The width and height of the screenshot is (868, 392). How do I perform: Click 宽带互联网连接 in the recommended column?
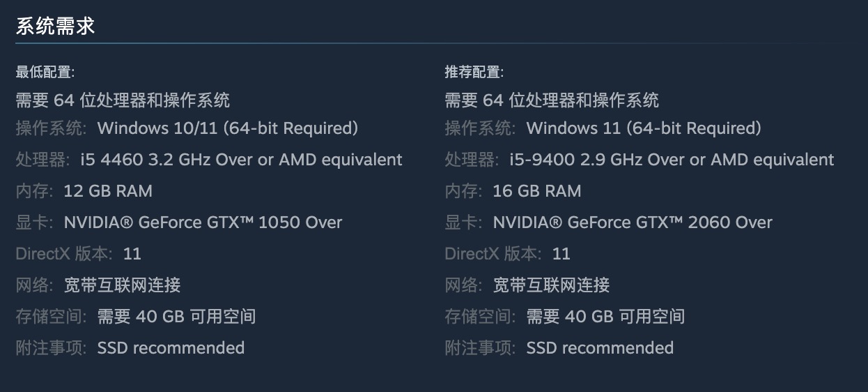551,285
